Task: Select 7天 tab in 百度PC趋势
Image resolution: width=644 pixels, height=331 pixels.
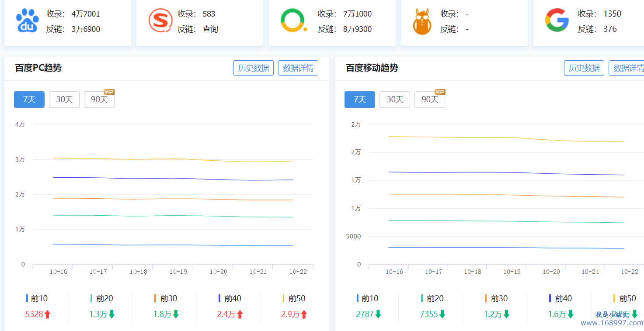Action: [29, 100]
